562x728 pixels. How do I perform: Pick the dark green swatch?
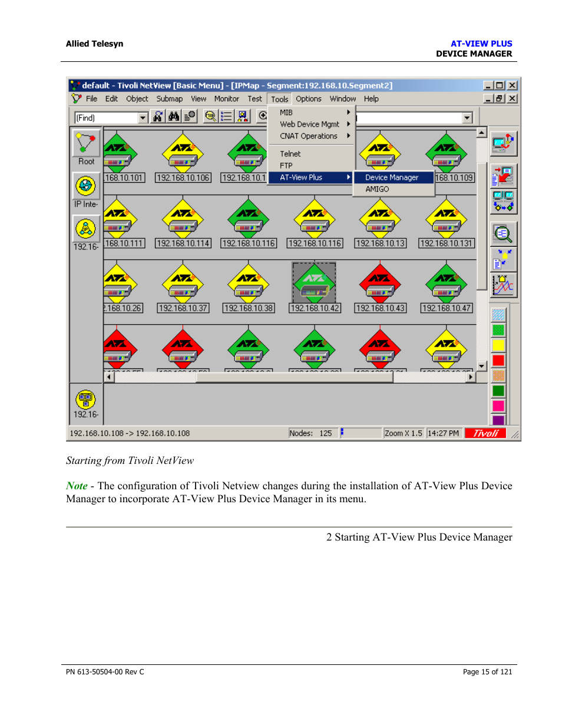(498, 390)
